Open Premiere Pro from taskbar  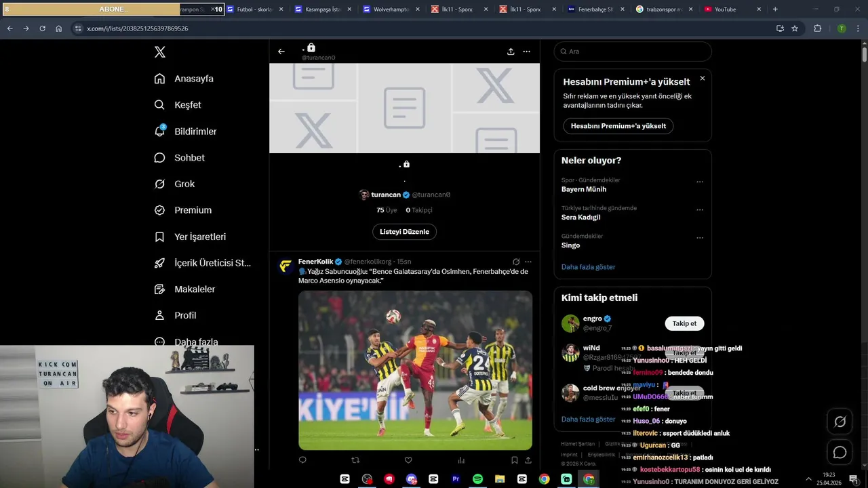tap(456, 479)
